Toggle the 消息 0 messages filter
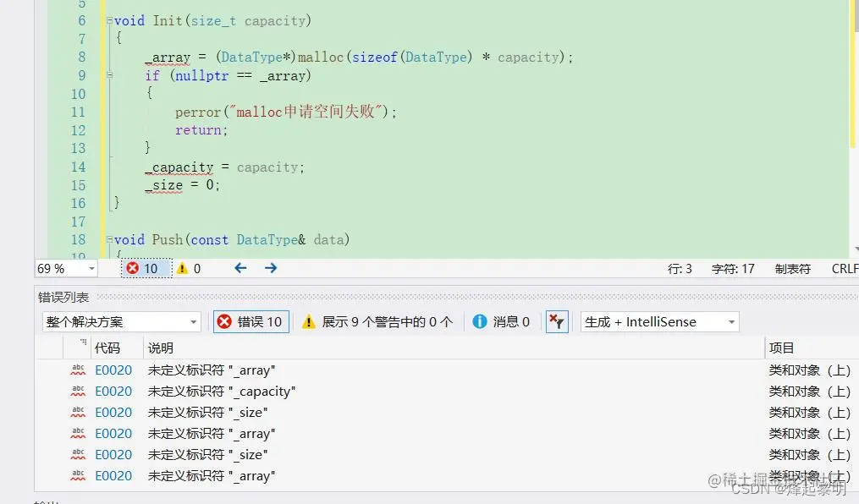This screenshot has height=504, width=859. coord(501,321)
